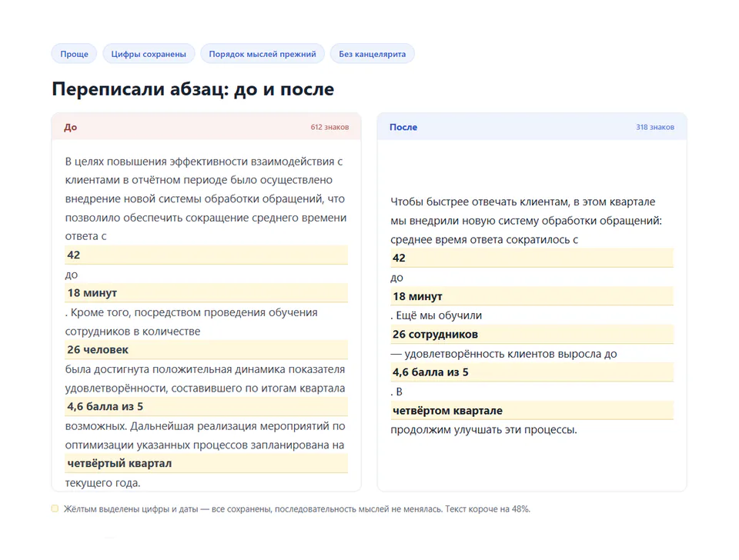Click line 'среднее время ответа сократилось с'

(484, 240)
